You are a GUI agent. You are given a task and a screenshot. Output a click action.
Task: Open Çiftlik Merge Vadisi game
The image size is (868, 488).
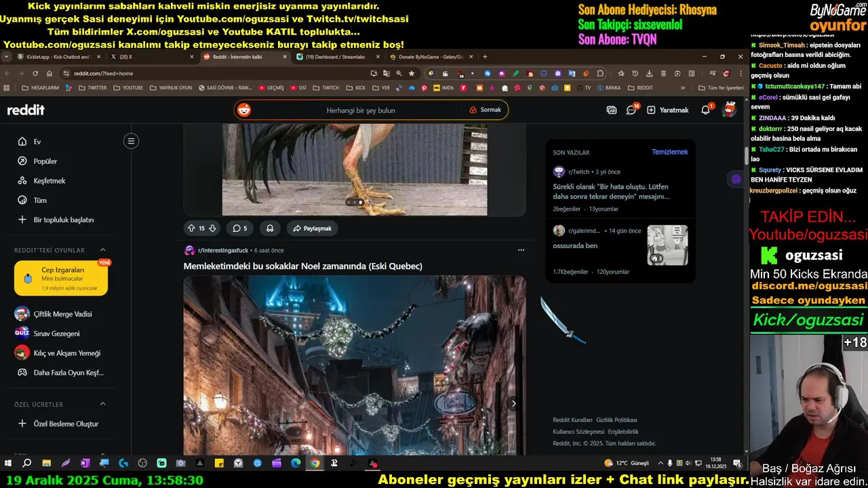tap(62, 314)
